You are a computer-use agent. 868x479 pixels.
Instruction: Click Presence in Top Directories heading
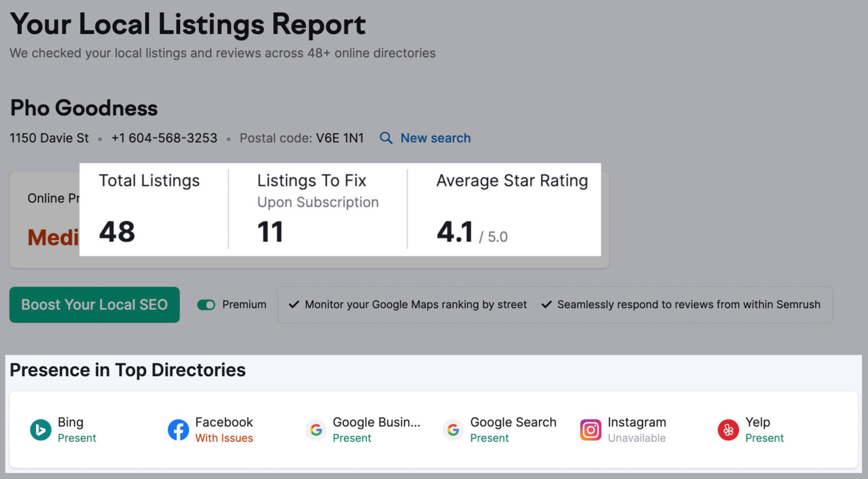(x=128, y=370)
